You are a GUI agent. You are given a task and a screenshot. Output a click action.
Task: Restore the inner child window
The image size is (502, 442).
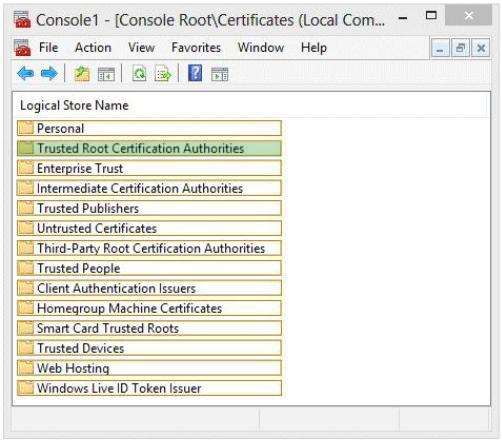[460, 48]
